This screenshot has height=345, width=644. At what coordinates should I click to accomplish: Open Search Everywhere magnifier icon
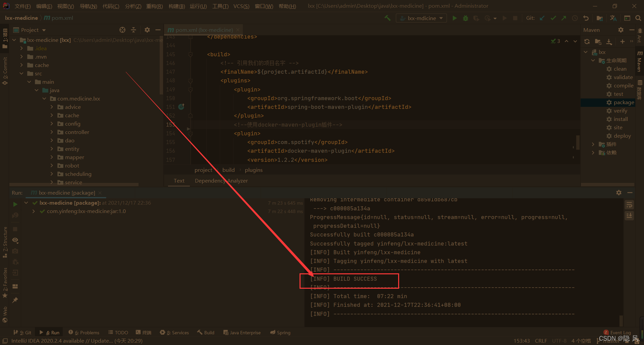click(x=638, y=18)
